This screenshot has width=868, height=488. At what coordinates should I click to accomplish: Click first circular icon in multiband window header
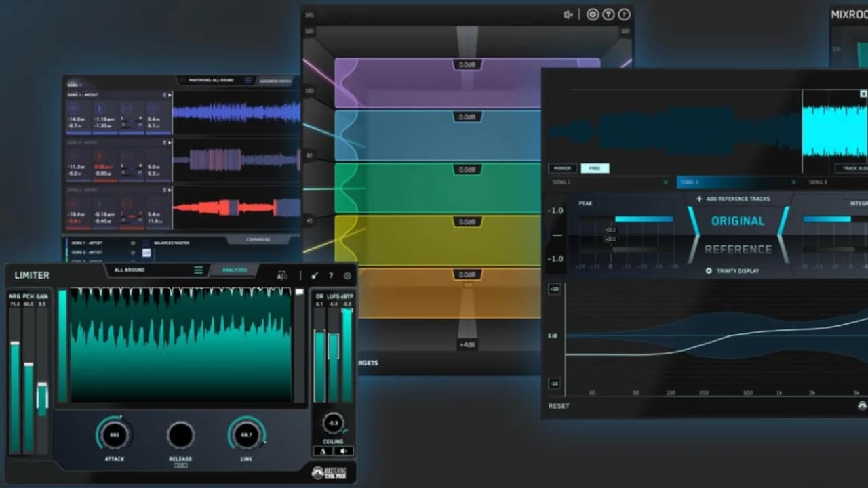click(593, 15)
